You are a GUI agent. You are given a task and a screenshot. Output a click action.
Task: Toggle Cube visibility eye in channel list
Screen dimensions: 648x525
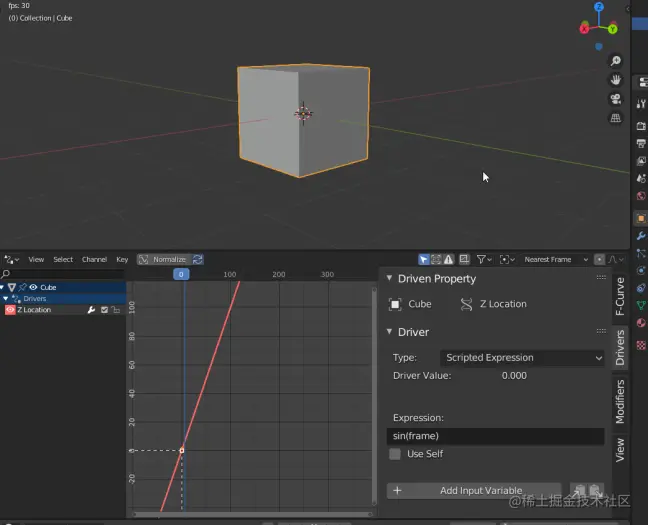coord(33,287)
